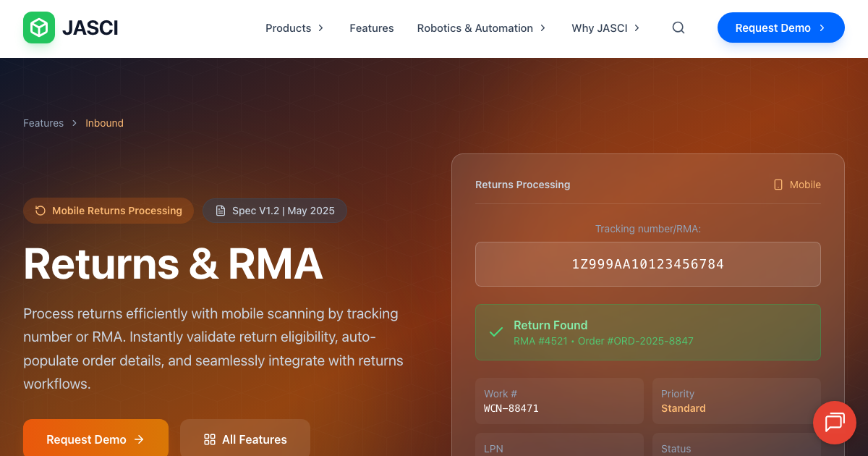Viewport: 868px width, 456px height.
Task: Click blue Request Demo button in header
Action: coord(781,28)
